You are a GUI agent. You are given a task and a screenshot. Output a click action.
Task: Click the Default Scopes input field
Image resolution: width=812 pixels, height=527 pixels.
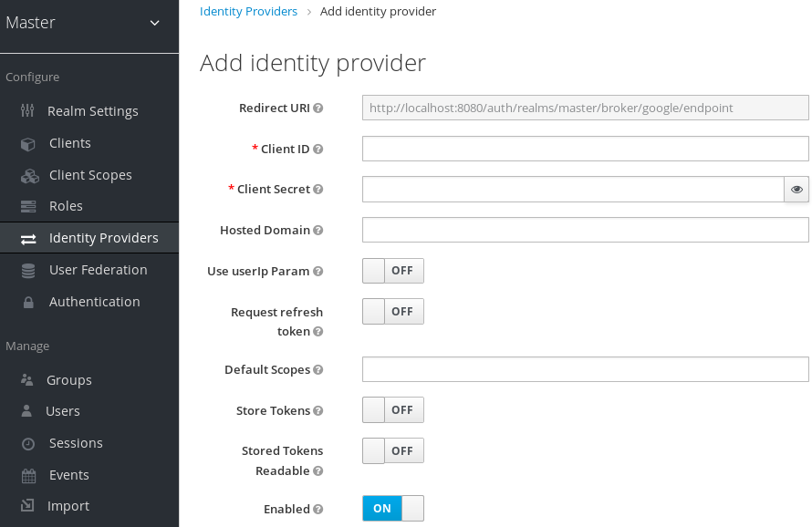tap(585, 369)
